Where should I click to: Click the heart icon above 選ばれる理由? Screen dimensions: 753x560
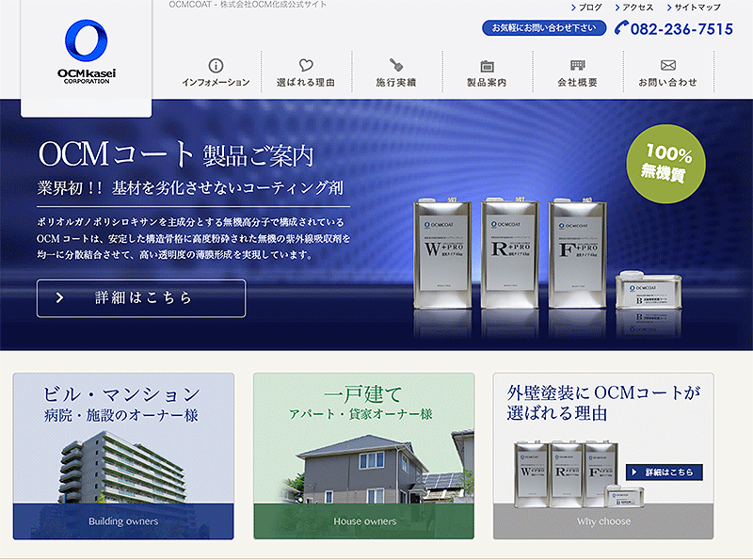306,65
